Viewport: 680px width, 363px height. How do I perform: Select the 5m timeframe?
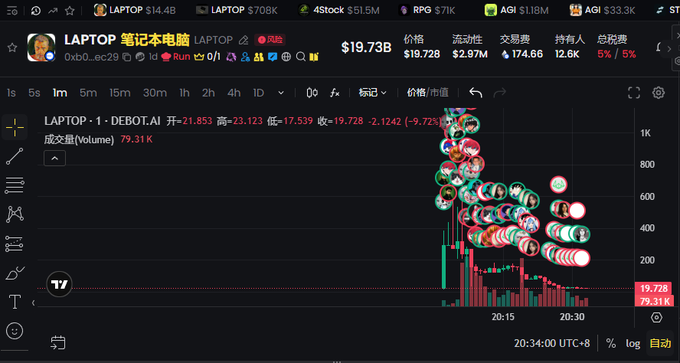[88, 93]
